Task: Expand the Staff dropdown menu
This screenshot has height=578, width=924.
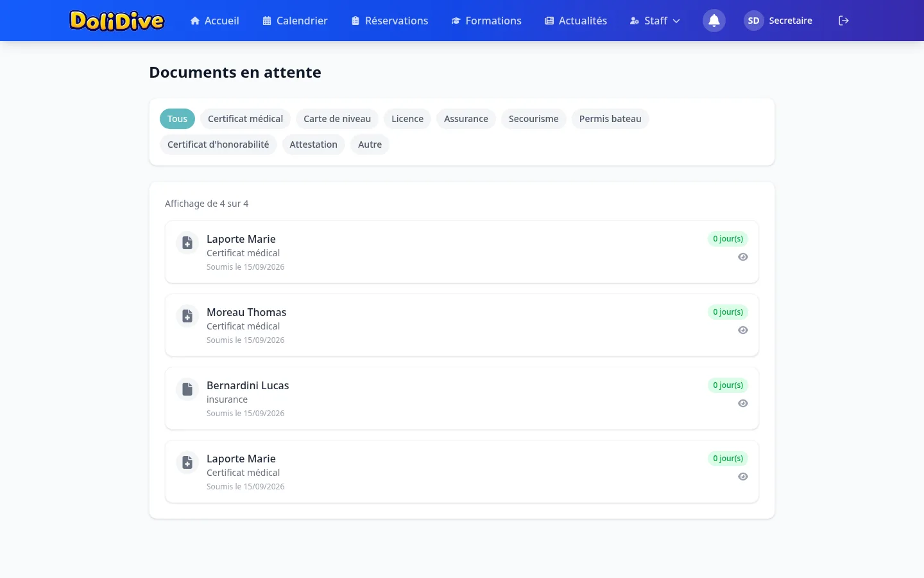Action: click(654, 21)
